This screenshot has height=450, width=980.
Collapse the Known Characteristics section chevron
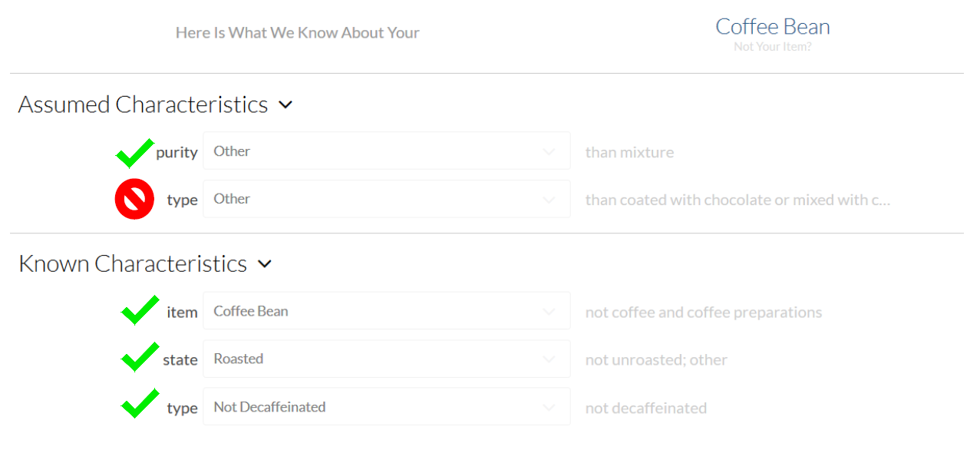coord(265,264)
